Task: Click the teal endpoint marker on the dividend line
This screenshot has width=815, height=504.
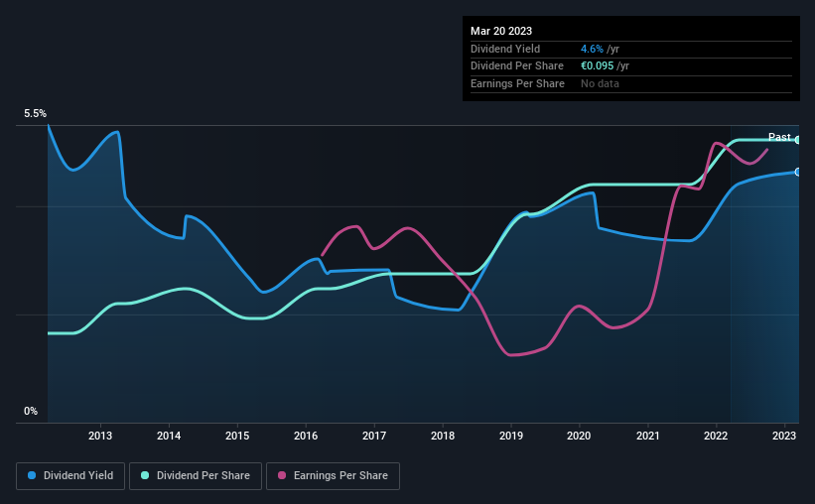Action: (x=798, y=140)
